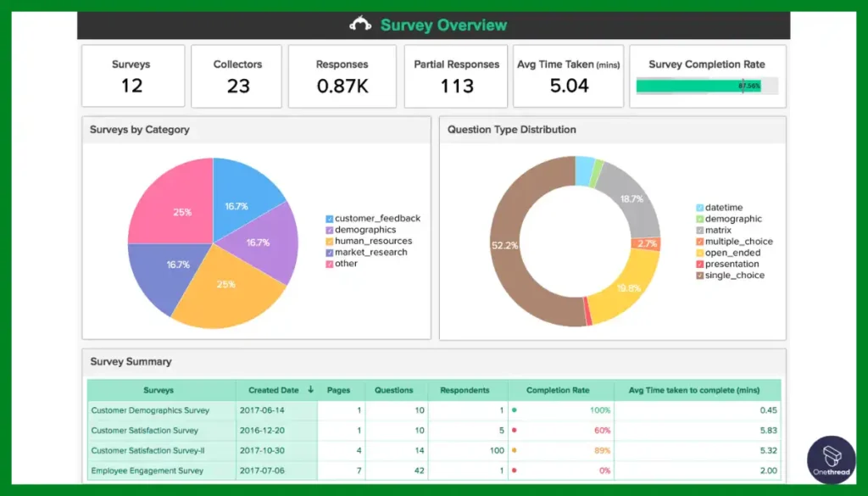Click the Survey Completion Rate progress bar
The height and width of the screenshot is (496, 868).
coord(707,86)
